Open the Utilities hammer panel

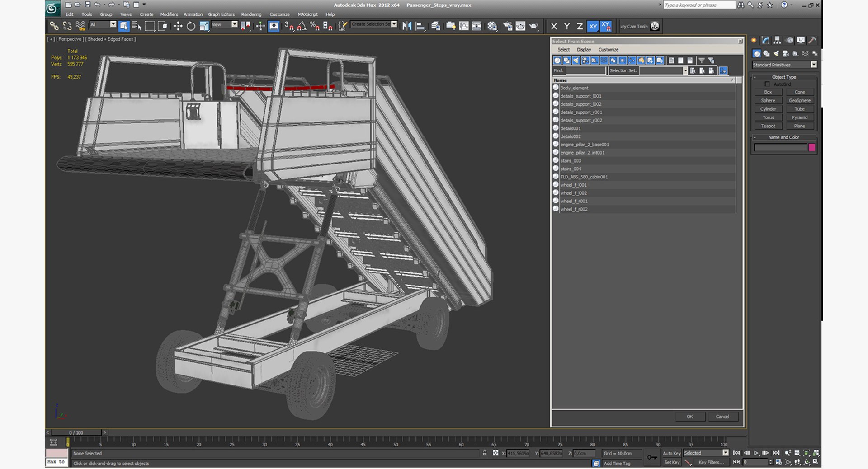point(812,40)
